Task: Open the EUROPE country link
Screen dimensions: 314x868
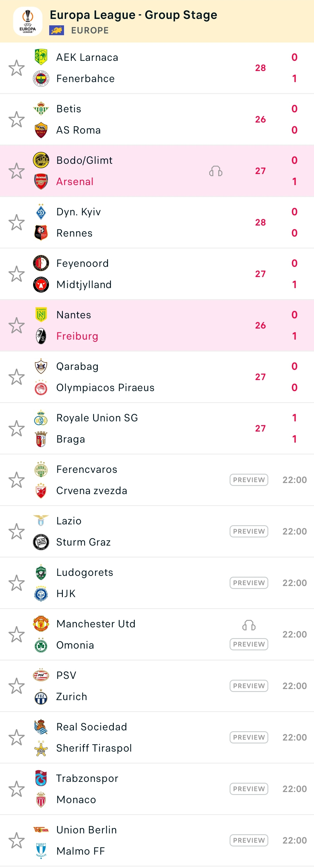Action: click(90, 30)
